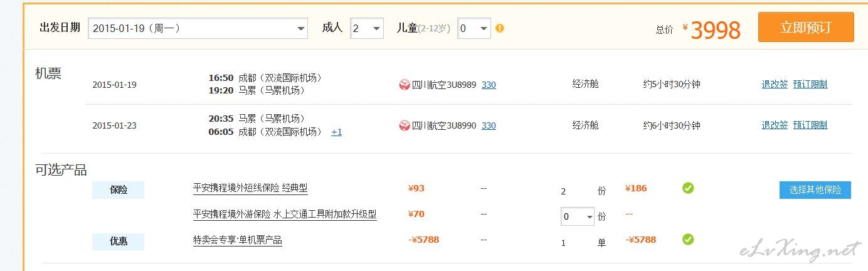
Task: Open 330 aircraft link for flight 3U8990
Action: [x=489, y=125]
